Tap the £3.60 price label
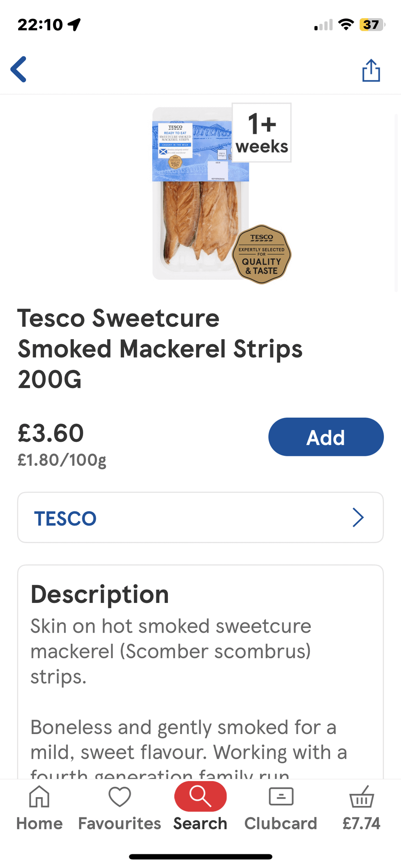 point(51,433)
